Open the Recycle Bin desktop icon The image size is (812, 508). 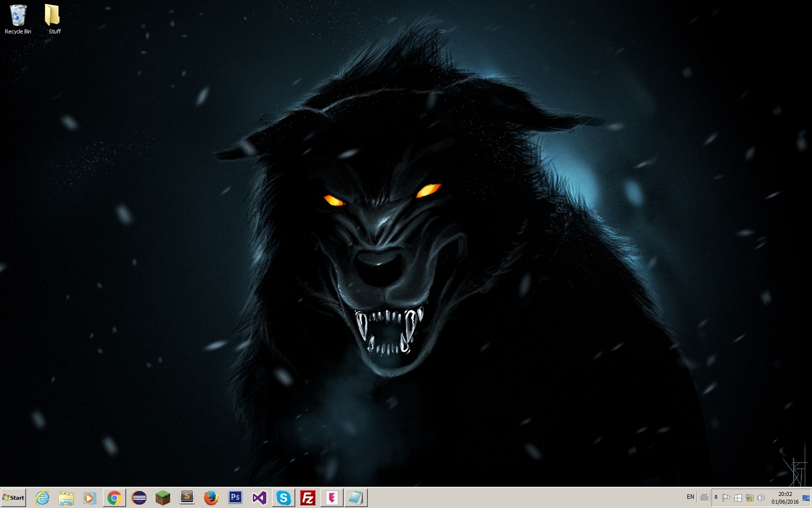18,19
